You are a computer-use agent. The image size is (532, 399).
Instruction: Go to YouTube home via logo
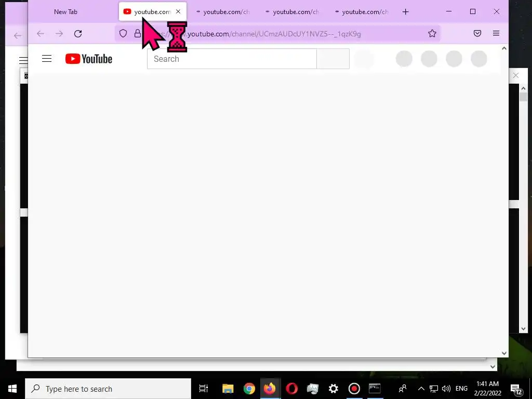tap(89, 59)
